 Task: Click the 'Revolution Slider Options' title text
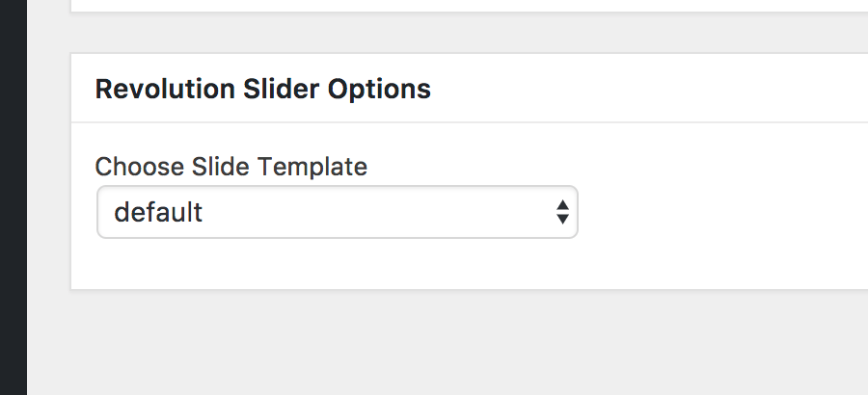click(262, 90)
